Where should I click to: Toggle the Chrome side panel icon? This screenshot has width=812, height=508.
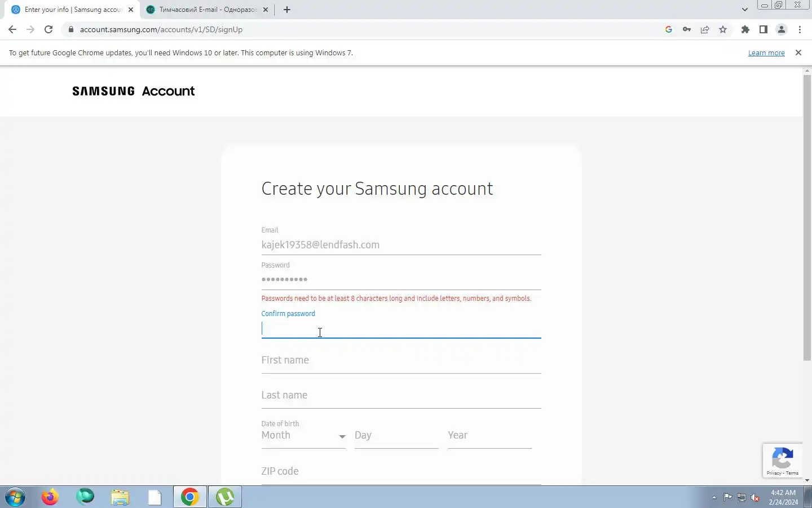click(x=764, y=29)
